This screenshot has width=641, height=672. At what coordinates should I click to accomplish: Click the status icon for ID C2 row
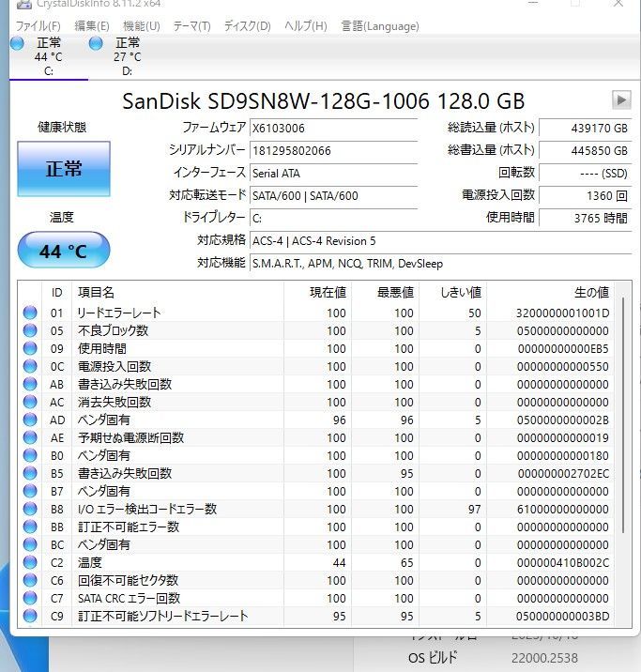[x=30, y=562]
